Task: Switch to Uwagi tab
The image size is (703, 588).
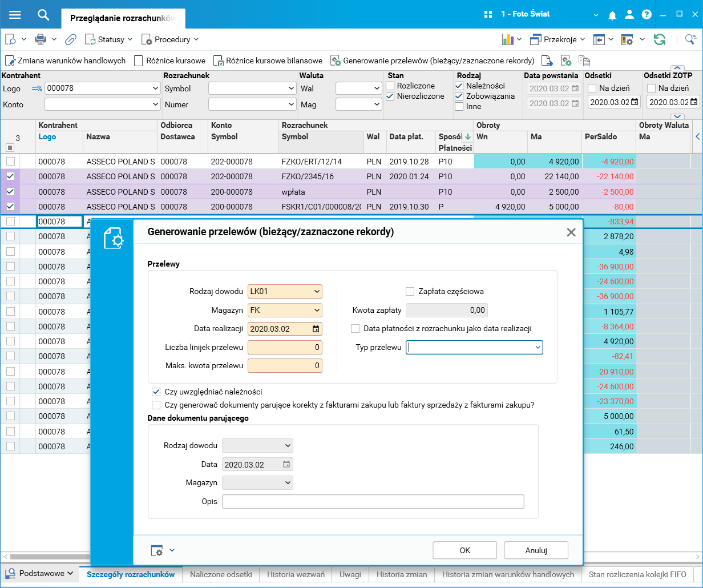Action: (350, 575)
